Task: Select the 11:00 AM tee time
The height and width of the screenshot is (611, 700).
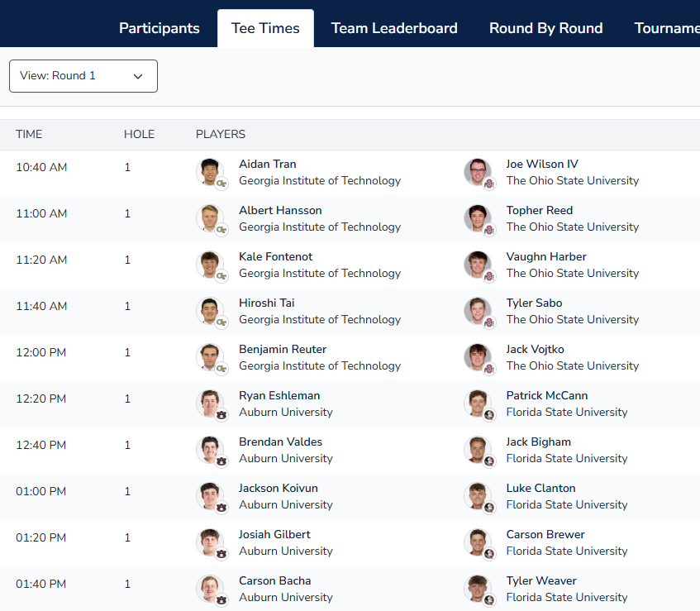Action: [41, 214]
